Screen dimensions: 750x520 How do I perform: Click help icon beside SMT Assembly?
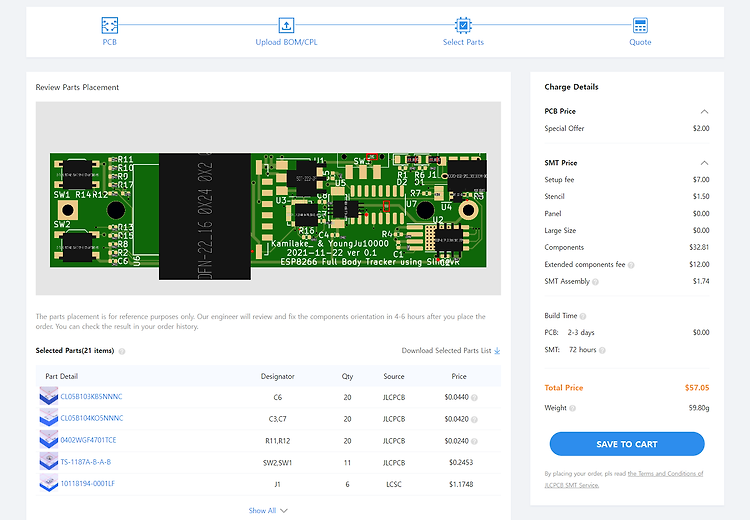point(596,282)
